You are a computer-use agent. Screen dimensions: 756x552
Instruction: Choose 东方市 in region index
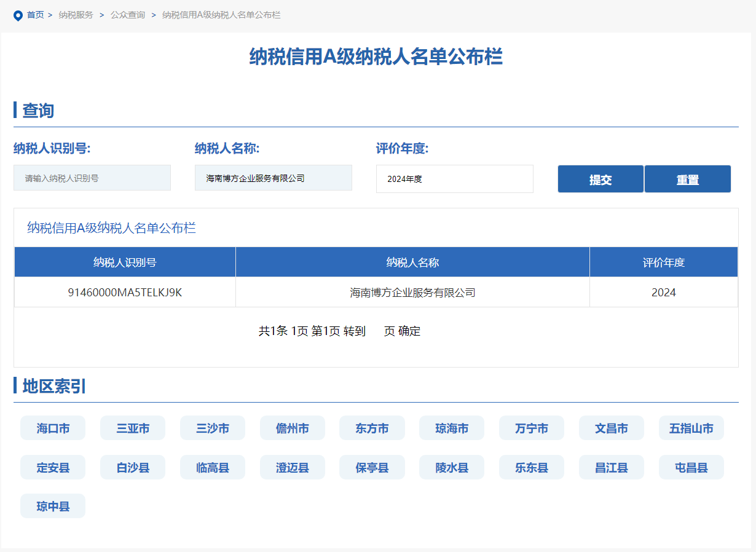[x=372, y=428]
